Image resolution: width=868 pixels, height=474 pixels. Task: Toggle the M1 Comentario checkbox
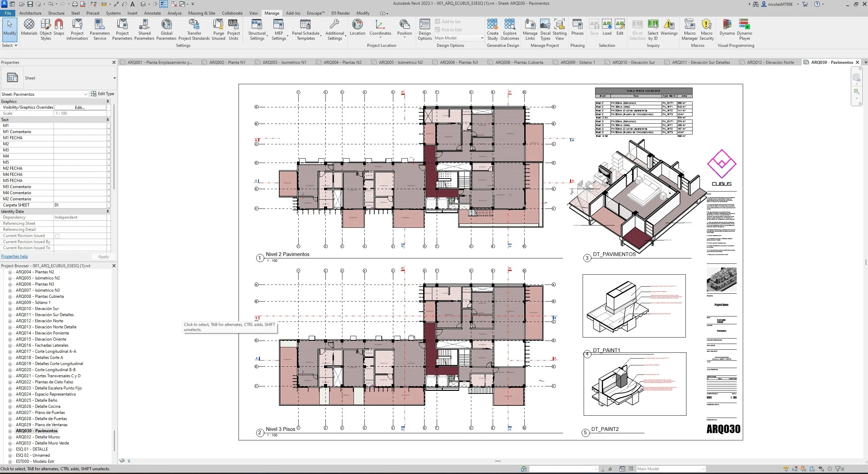pyautogui.click(x=109, y=132)
